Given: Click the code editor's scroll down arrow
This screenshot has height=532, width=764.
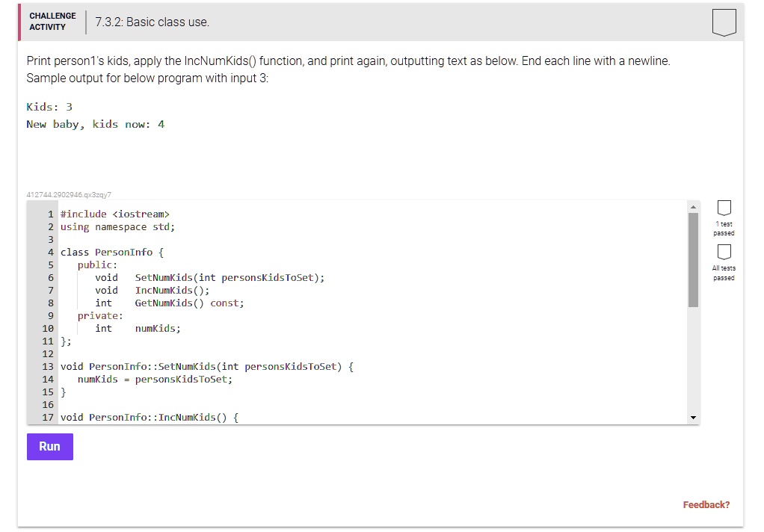Looking at the screenshot, I should [x=693, y=417].
